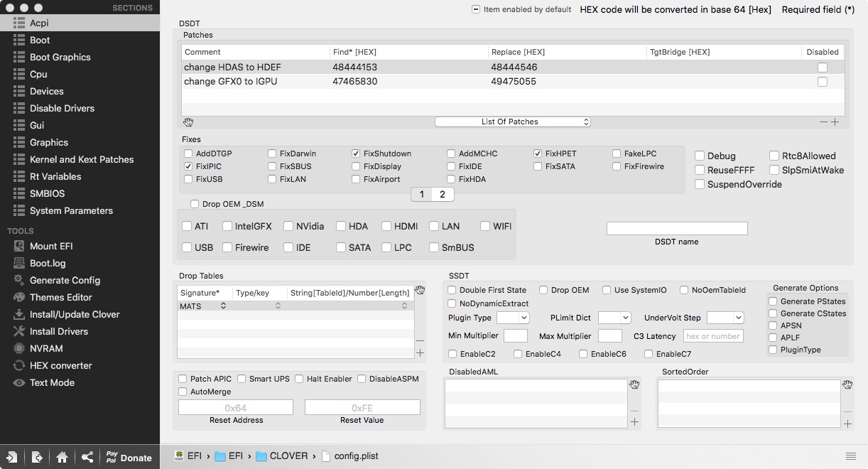Open the Themes Editor tool icon
This screenshot has width=868, height=469.
click(x=19, y=297)
